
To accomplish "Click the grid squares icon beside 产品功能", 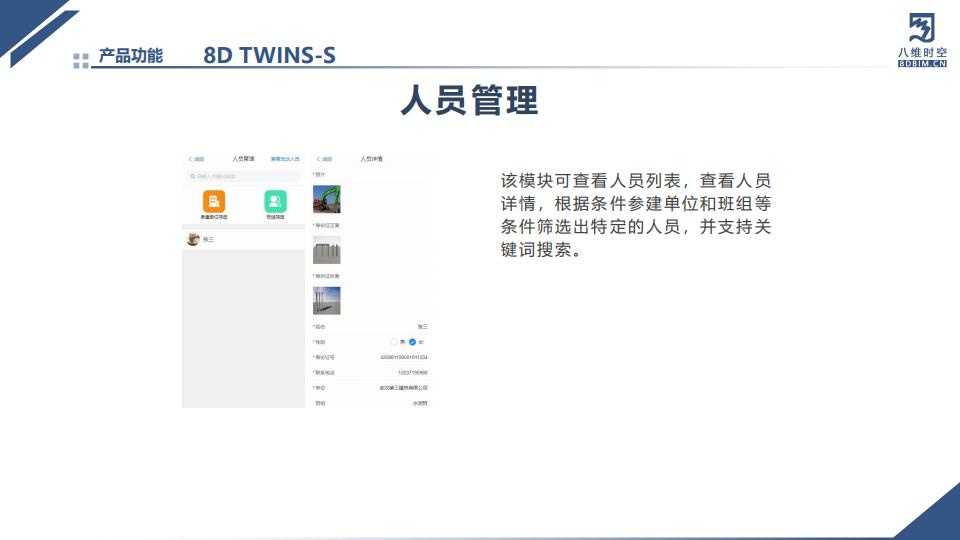I will coord(81,61).
